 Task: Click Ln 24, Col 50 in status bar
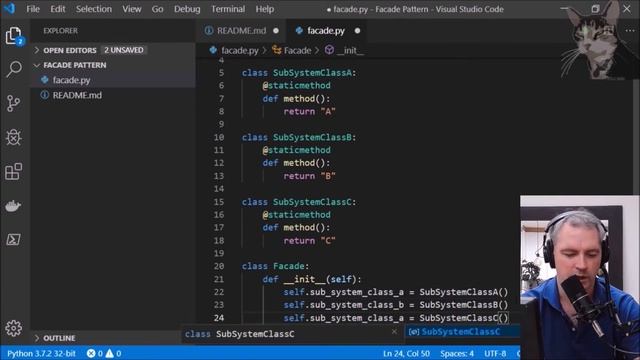[x=406, y=353]
